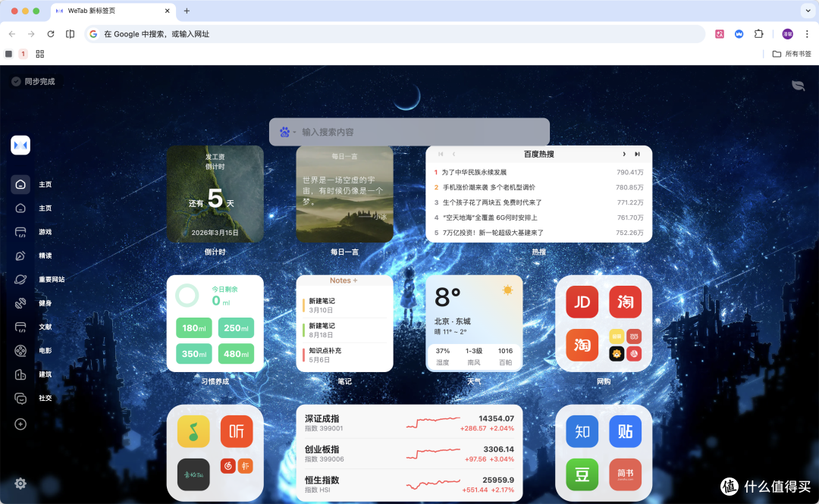Switch to the WeTab 新标签页 browser tab
The image size is (819, 504).
click(112, 11)
